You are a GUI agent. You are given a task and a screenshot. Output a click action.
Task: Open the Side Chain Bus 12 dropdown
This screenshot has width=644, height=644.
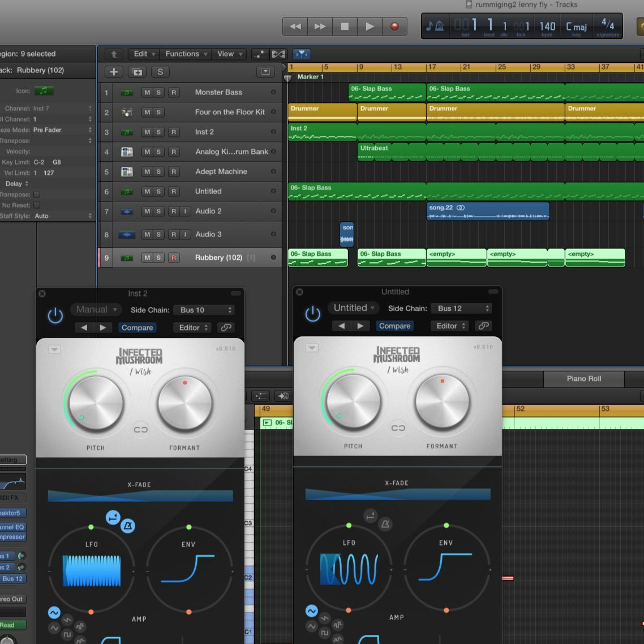tap(462, 308)
